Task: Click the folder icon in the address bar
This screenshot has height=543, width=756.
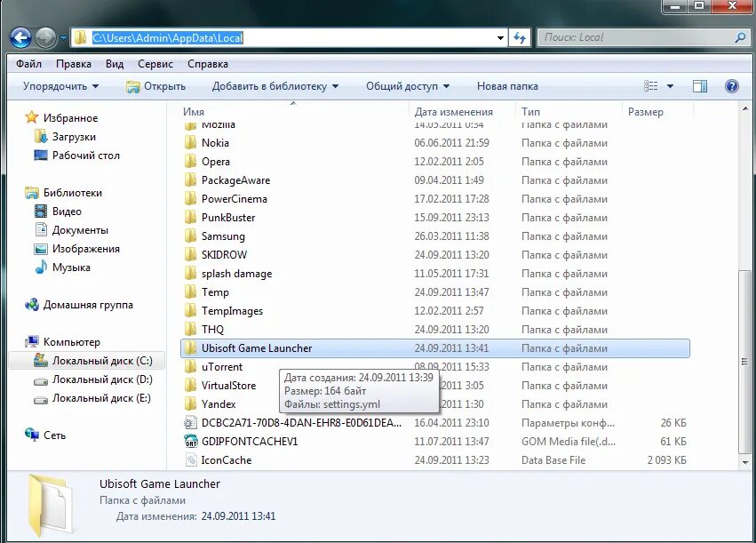Action: click(81, 37)
